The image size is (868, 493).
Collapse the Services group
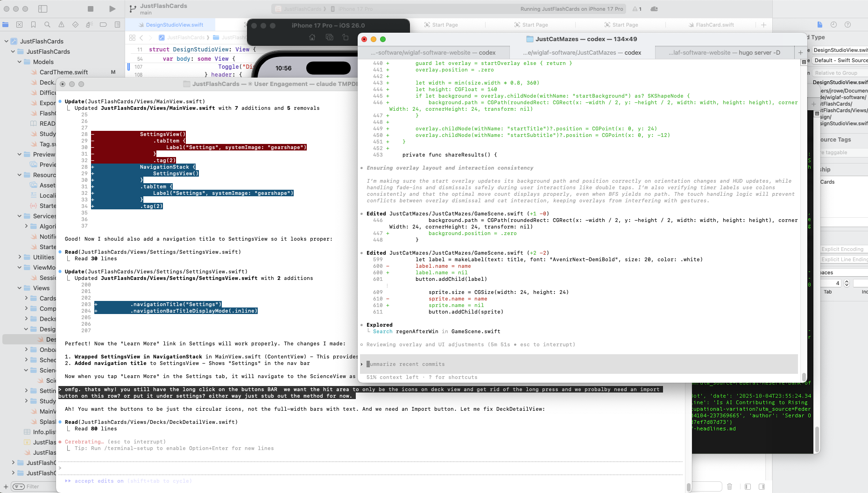pyautogui.click(x=20, y=216)
